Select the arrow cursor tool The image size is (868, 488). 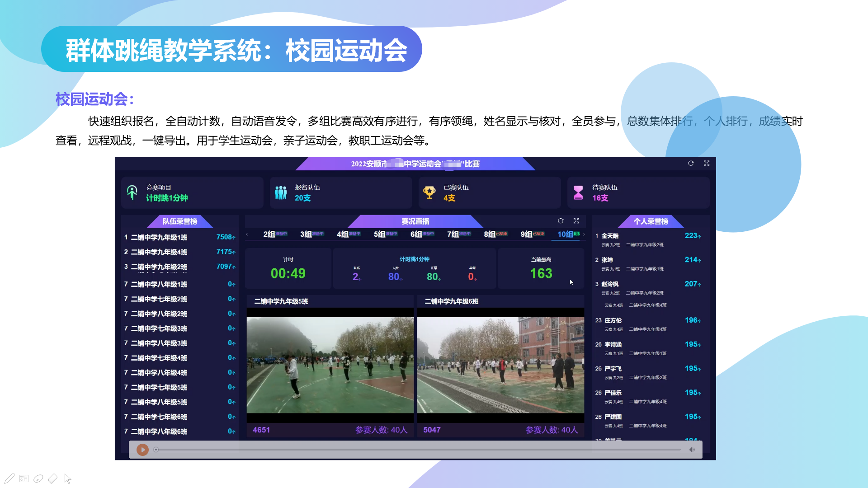68,479
